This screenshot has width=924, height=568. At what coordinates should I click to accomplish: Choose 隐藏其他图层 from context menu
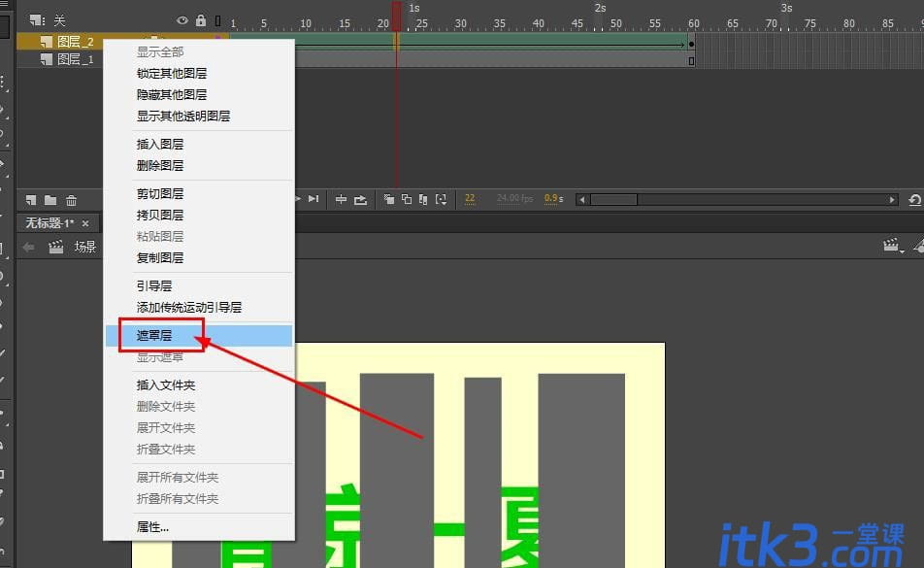coord(199,95)
